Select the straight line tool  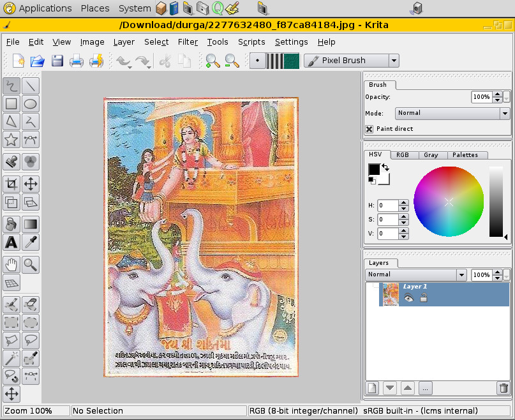click(x=31, y=86)
